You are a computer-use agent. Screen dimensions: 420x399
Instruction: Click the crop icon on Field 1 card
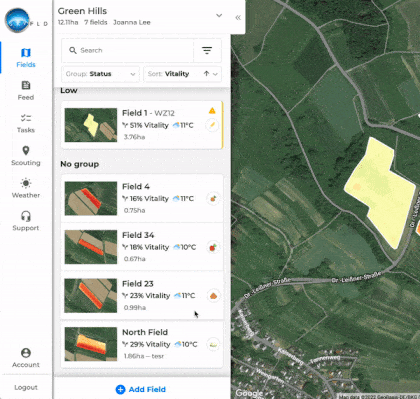[212, 125]
